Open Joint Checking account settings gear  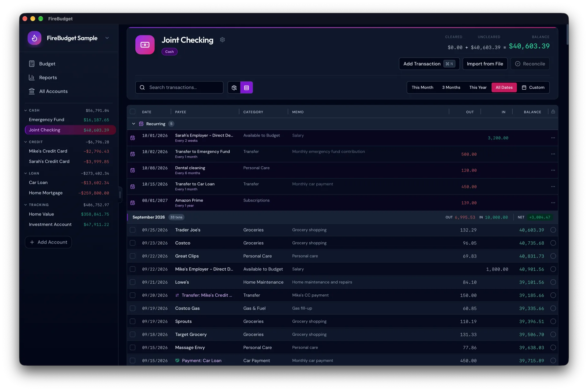point(222,40)
